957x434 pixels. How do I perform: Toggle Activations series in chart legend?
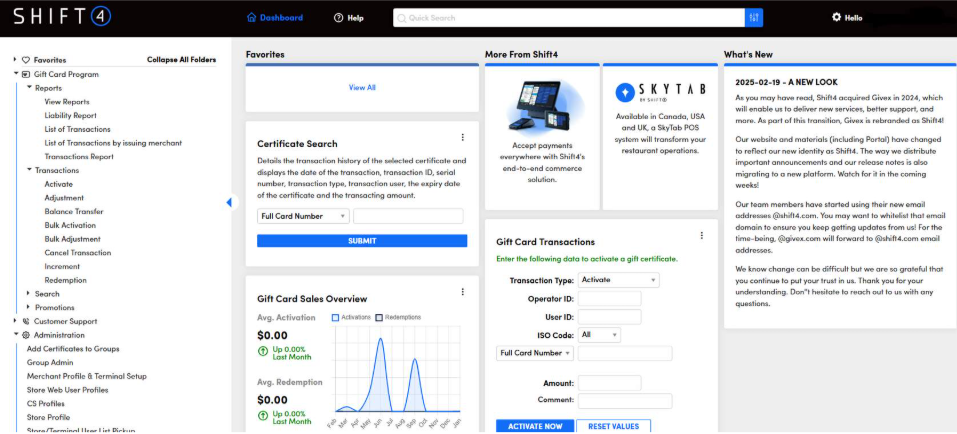click(337, 317)
